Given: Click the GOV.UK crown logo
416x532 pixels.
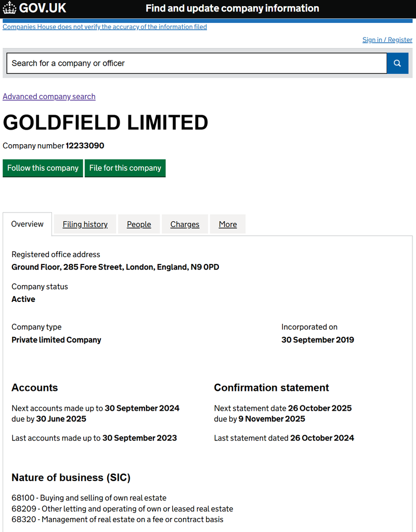Looking at the screenshot, I should click(9, 8).
